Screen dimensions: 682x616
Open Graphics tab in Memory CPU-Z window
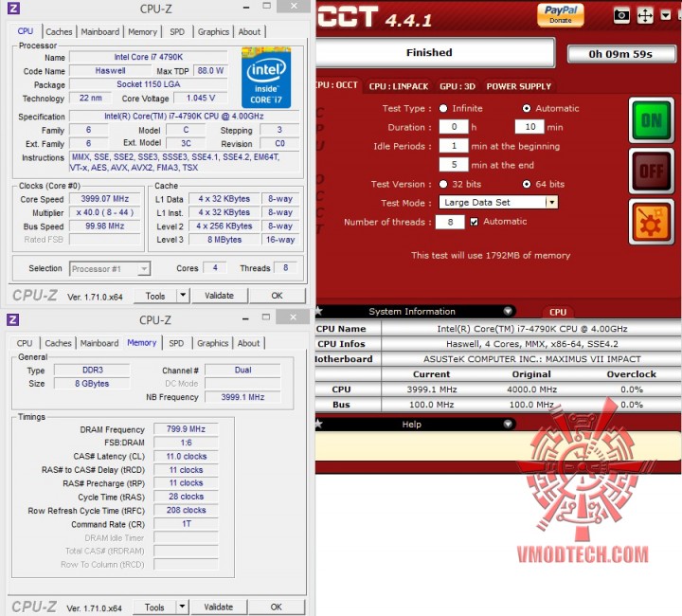(212, 343)
